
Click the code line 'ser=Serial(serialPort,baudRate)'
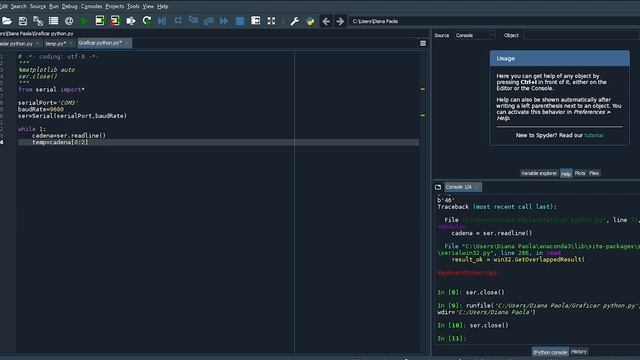click(72, 116)
